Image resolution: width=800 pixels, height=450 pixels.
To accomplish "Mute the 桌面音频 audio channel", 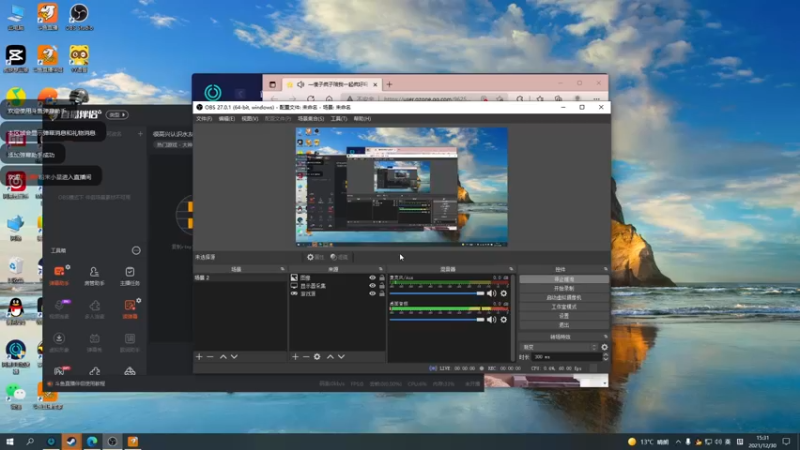I will [x=491, y=319].
